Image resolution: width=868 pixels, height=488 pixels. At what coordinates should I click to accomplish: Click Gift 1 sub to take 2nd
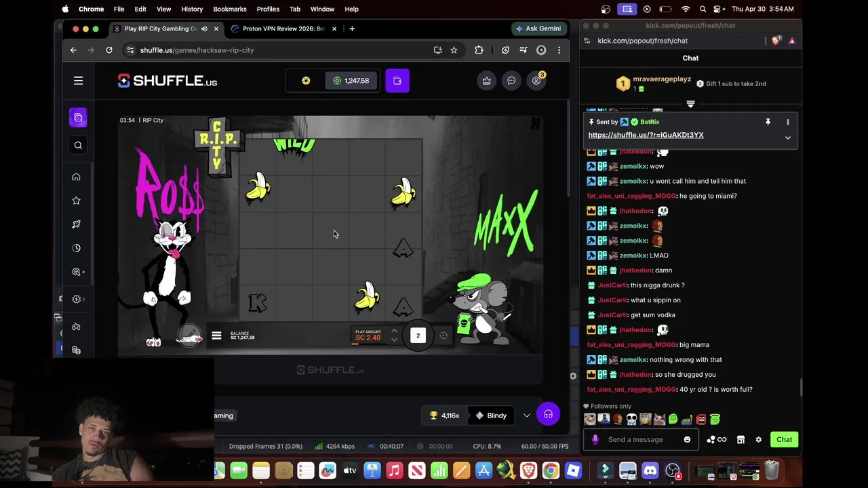[732, 83]
